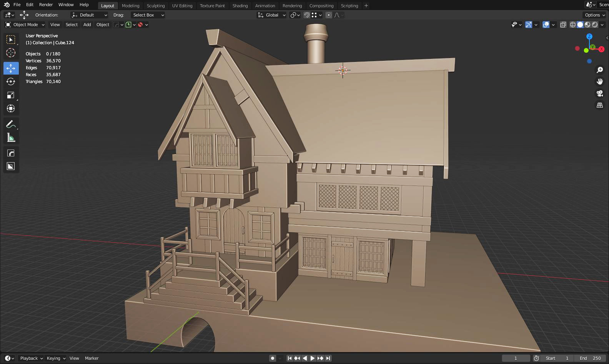Switch to orthographic grid view icon
Image resolution: width=609 pixels, height=364 pixels.
pyautogui.click(x=600, y=105)
